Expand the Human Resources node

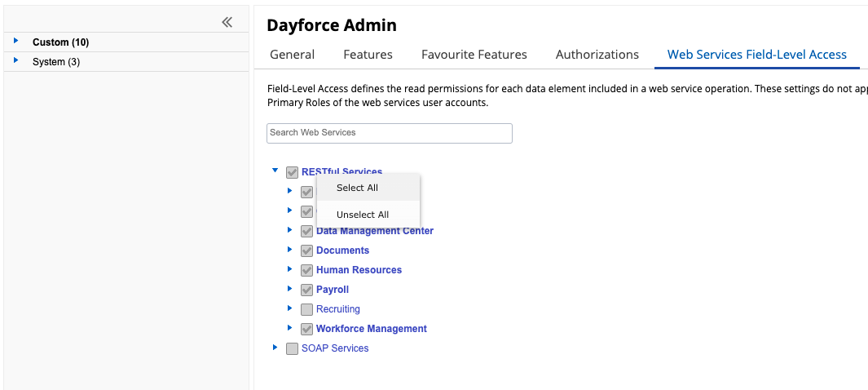click(x=290, y=269)
